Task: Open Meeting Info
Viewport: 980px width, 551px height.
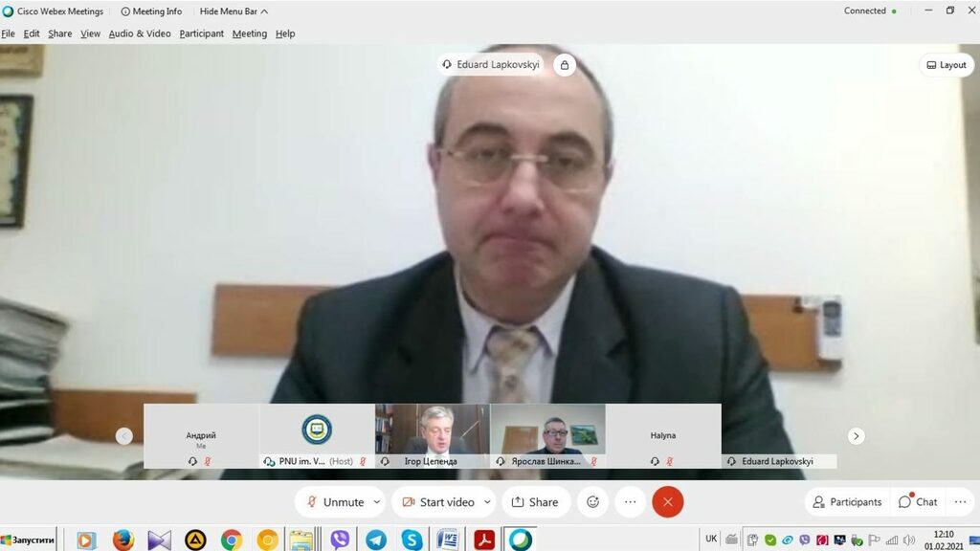Action: click(151, 11)
